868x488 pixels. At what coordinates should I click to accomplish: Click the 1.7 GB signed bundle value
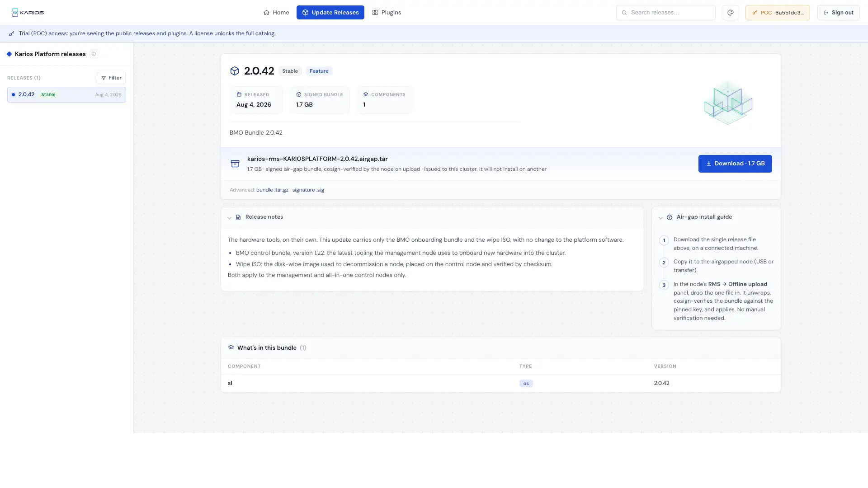(x=304, y=105)
